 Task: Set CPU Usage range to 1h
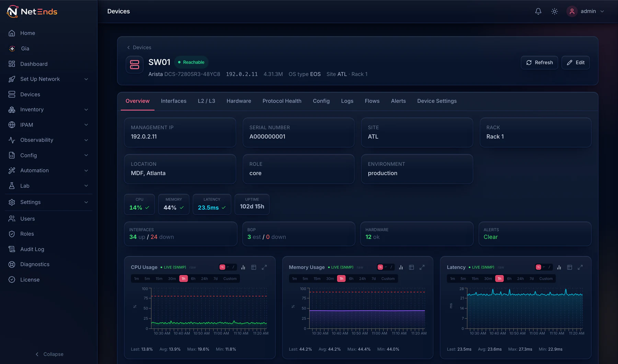[183, 279]
